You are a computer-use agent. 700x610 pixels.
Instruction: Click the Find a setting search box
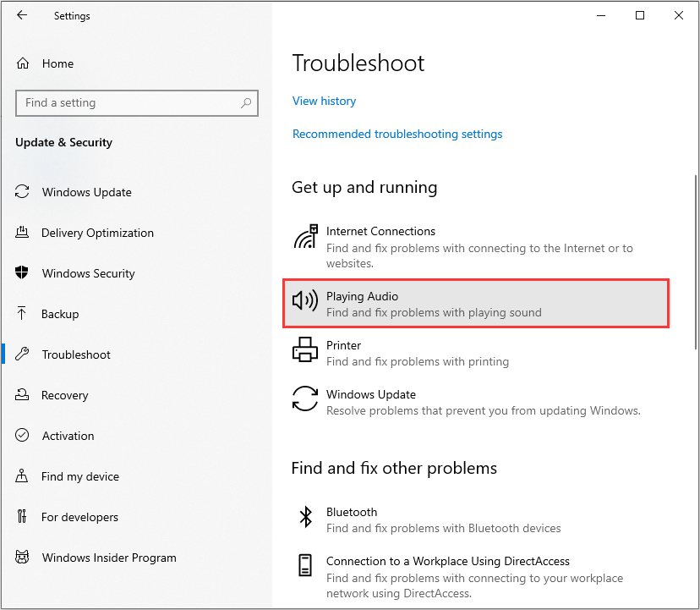pos(137,103)
